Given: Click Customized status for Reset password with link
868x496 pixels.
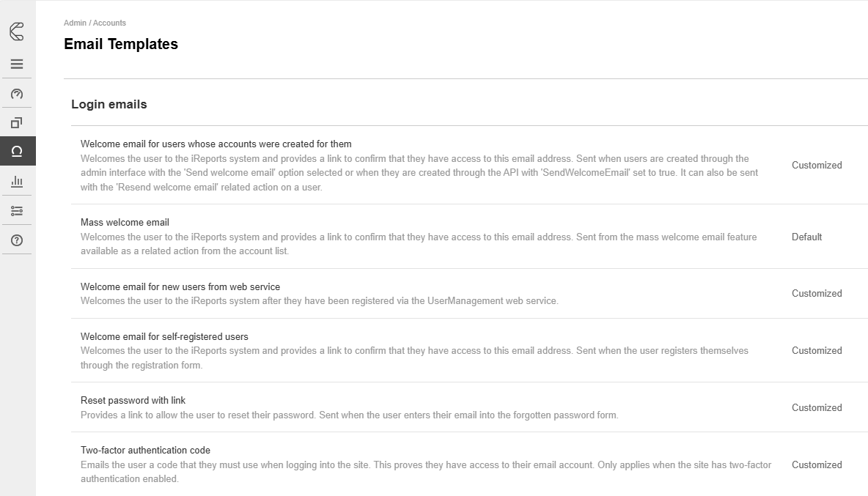Looking at the screenshot, I should (x=817, y=408).
